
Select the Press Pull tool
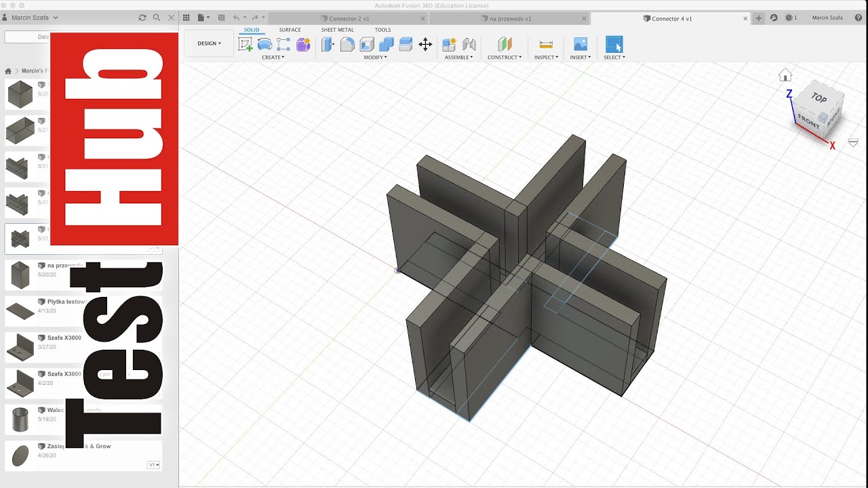coord(328,45)
